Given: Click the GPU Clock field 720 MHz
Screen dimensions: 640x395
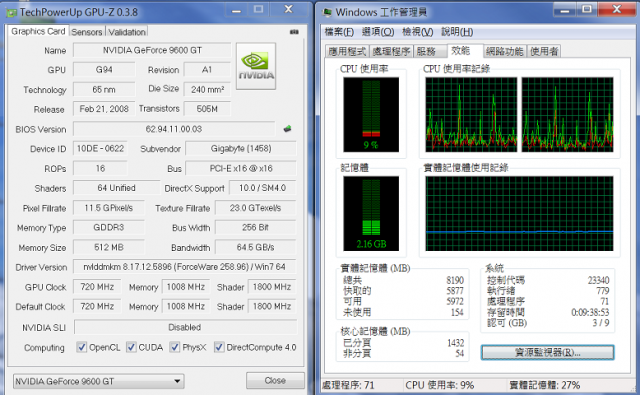Looking at the screenshot, I should pyautogui.click(x=97, y=287).
